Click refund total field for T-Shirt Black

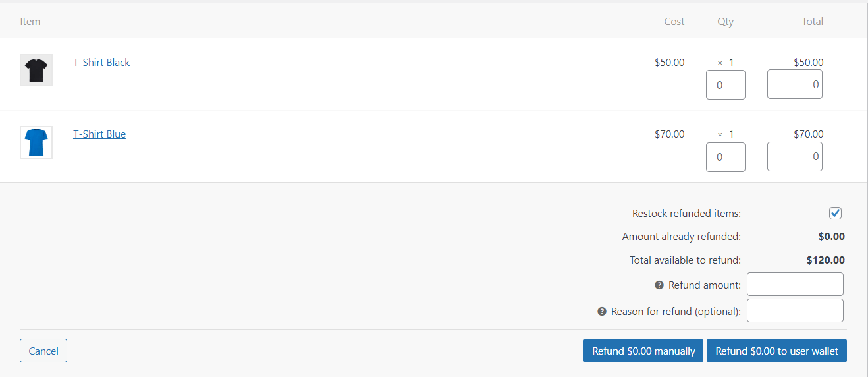click(794, 84)
